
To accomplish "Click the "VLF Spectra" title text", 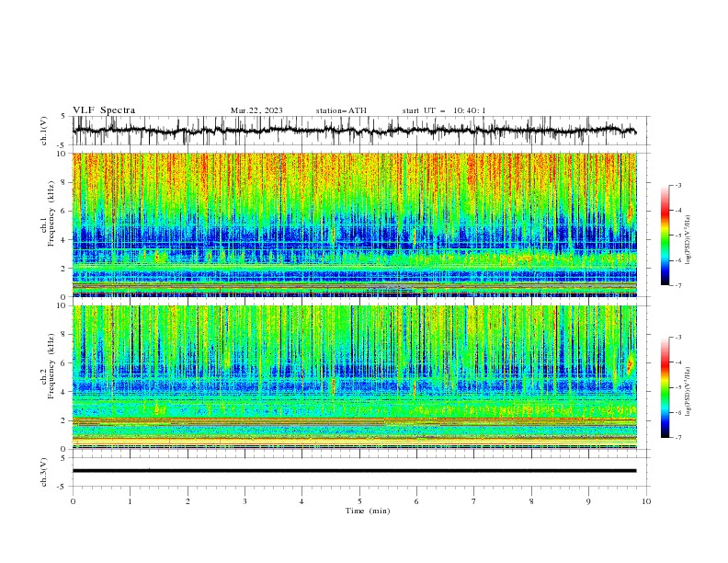I will (x=104, y=110).
